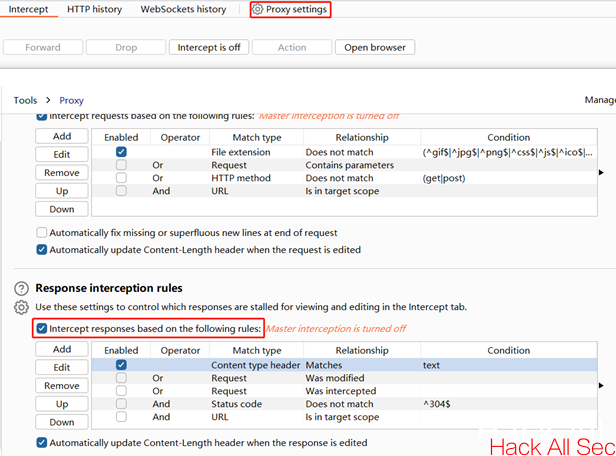616x456 pixels.
Task: Disable the Content type header rule checkbox
Action: (121, 364)
